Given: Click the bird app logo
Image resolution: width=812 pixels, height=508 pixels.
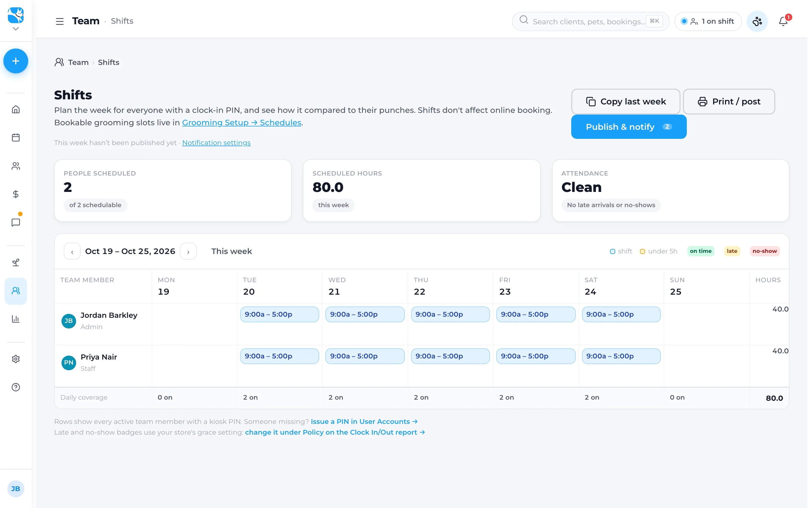Looking at the screenshot, I should tap(16, 15).
